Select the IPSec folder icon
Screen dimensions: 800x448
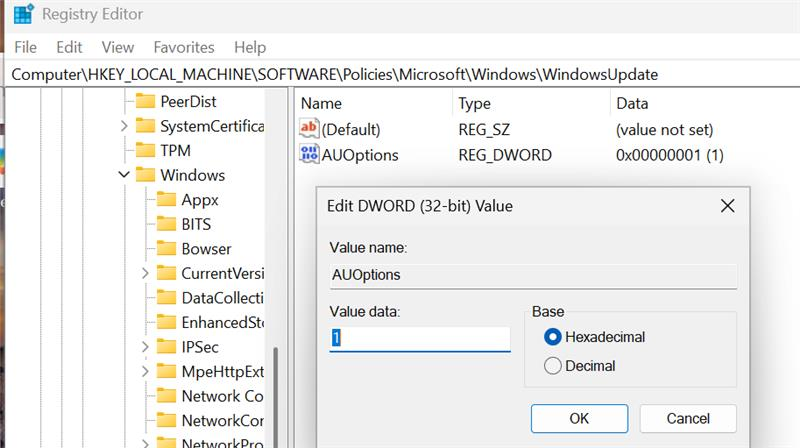[166, 346]
